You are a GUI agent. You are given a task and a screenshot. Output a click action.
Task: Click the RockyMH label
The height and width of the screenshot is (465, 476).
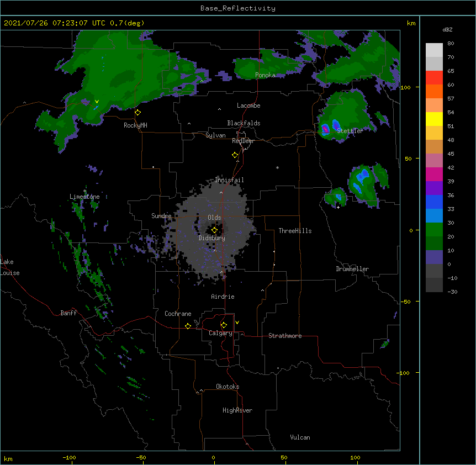[135, 125]
